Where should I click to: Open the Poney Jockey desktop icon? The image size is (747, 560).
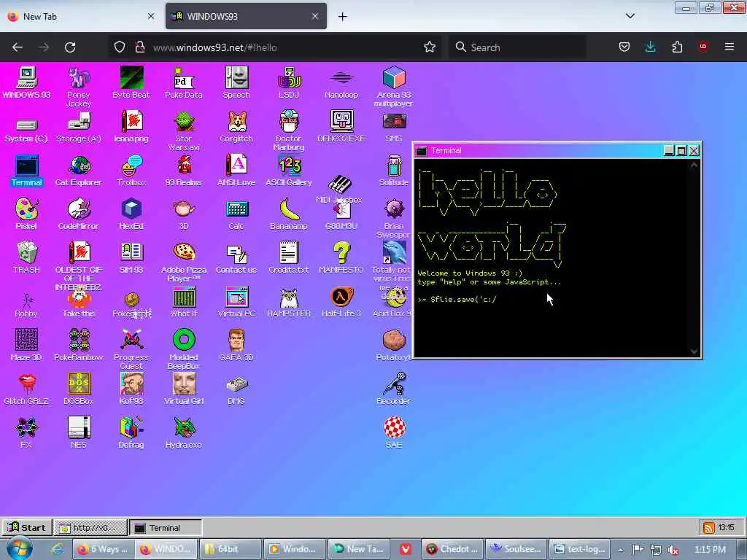click(79, 87)
